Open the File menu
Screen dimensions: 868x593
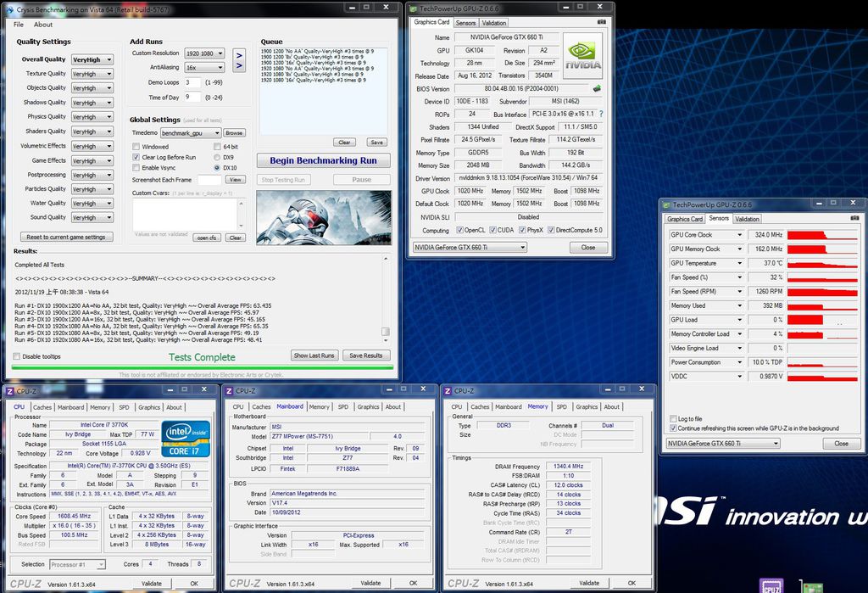[x=19, y=25]
